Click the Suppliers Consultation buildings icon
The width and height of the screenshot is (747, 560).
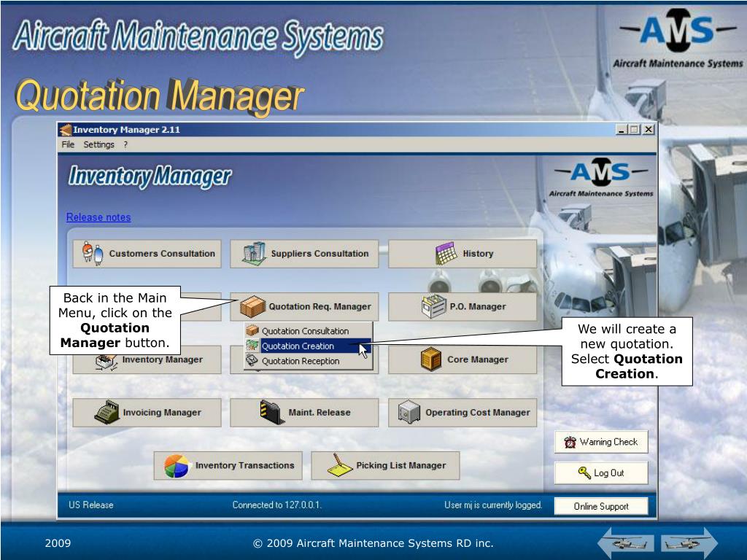coord(254,253)
